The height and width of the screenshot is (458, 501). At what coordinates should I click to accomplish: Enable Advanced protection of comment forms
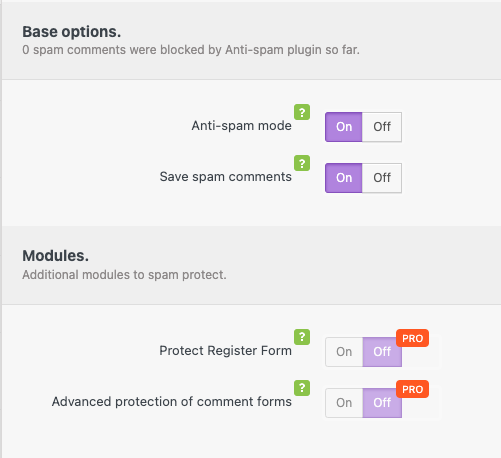tap(344, 403)
